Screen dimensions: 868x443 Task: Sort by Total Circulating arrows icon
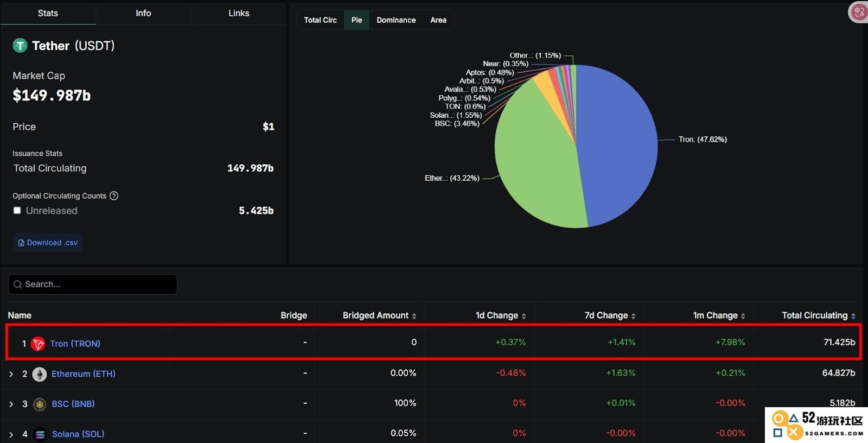tap(853, 316)
